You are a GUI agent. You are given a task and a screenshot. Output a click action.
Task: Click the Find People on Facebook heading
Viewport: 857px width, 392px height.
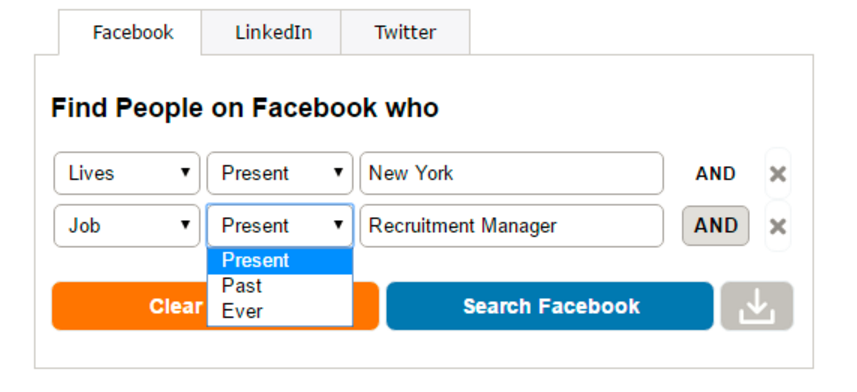tap(245, 108)
